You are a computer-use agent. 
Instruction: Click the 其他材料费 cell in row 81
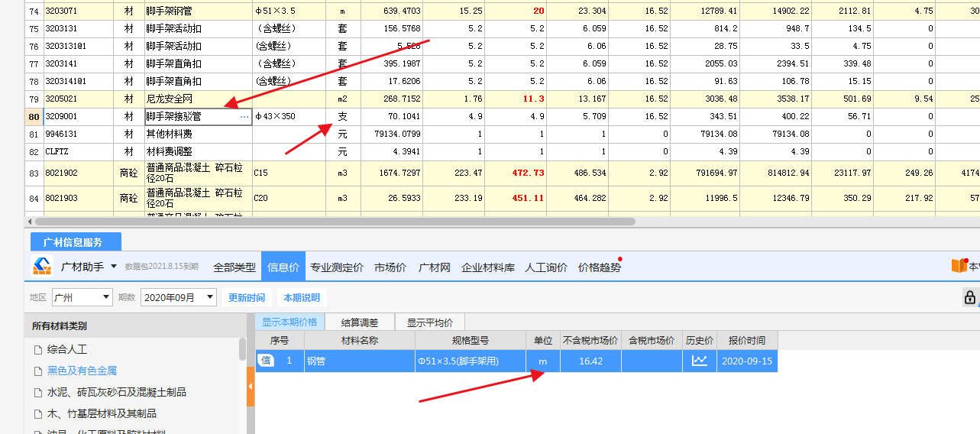coord(199,134)
